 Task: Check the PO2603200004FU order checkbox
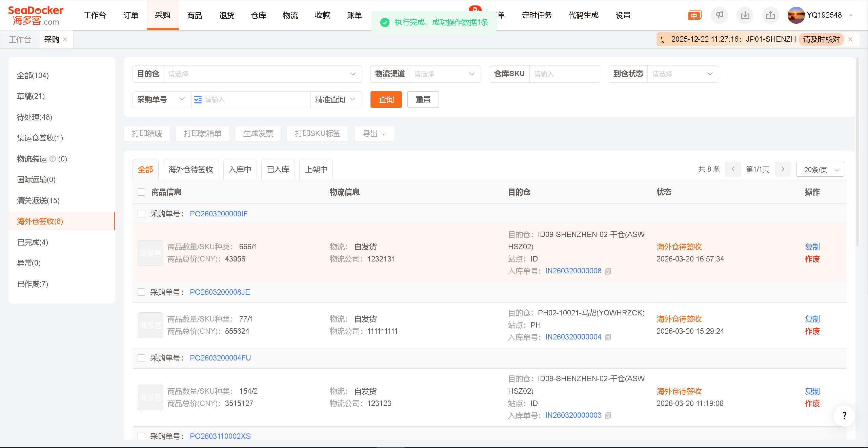(x=141, y=358)
